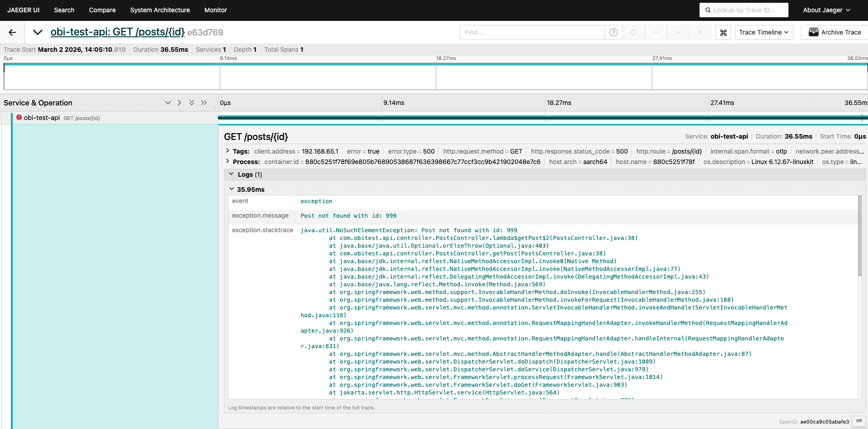Click the stacktrace vertical scrollbar
Image resolution: width=868 pixels, height=429 pixels.
pos(859,236)
